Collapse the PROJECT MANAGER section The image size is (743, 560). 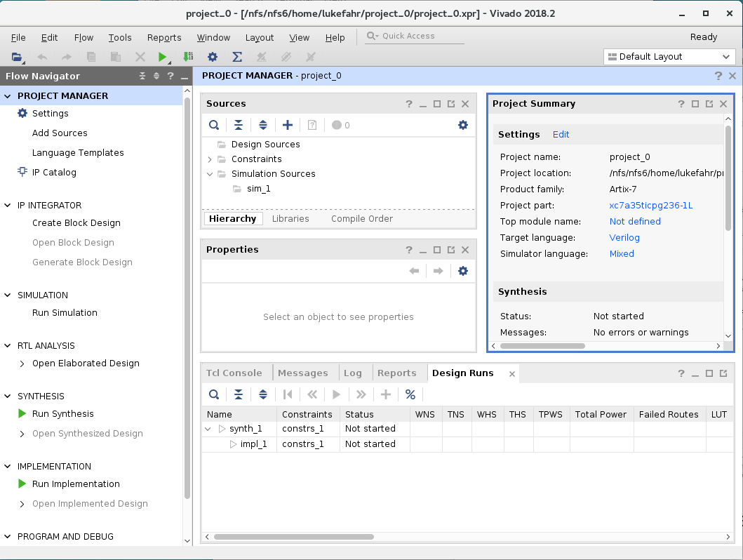(8, 95)
